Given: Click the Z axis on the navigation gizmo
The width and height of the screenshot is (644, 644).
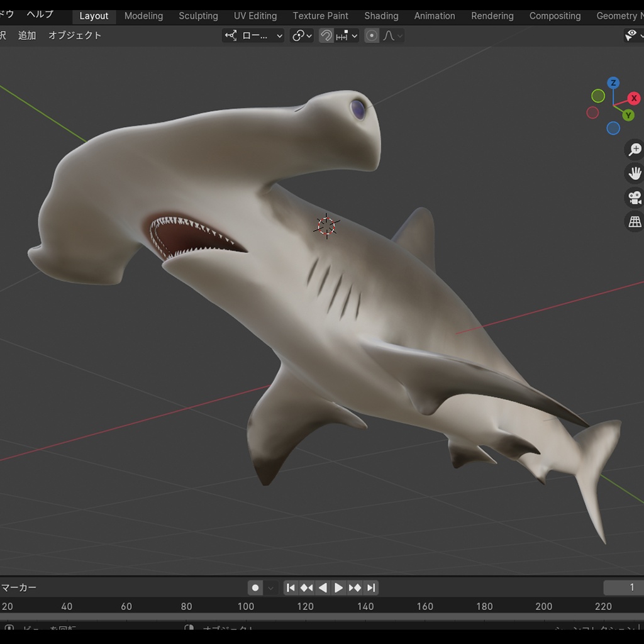Looking at the screenshot, I should click(x=613, y=82).
